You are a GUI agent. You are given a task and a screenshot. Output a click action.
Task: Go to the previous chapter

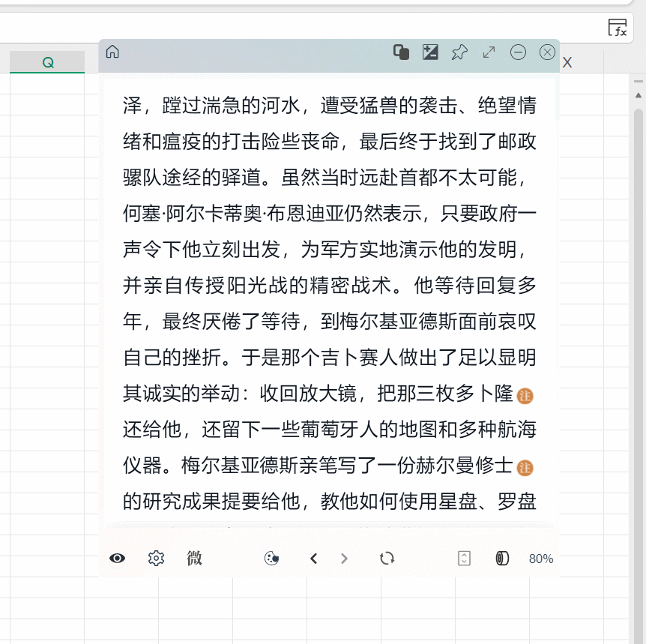pos(313,558)
